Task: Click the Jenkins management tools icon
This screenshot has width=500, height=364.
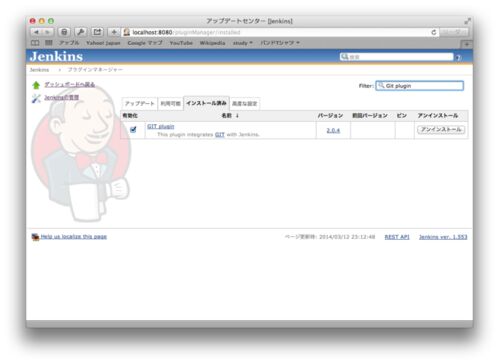Action: point(36,98)
